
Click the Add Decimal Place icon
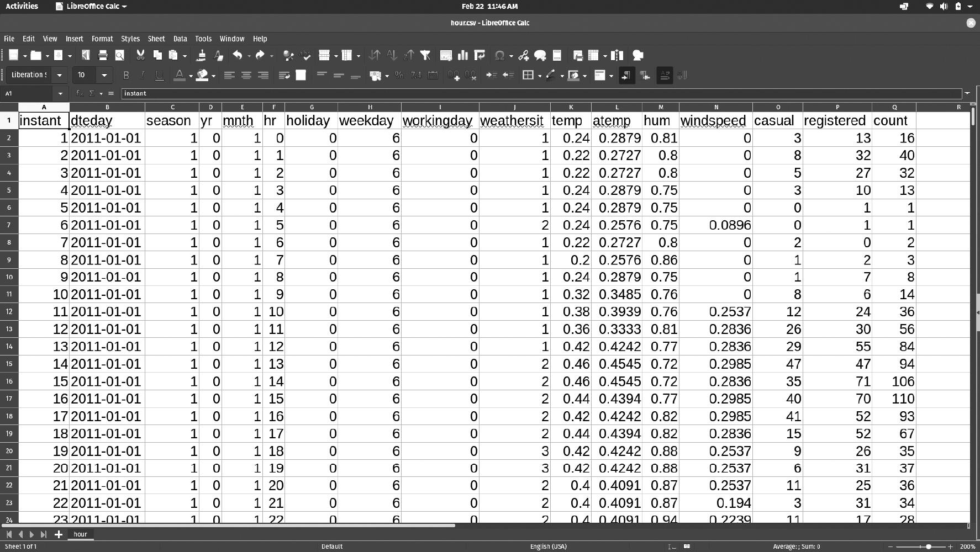tap(454, 75)
